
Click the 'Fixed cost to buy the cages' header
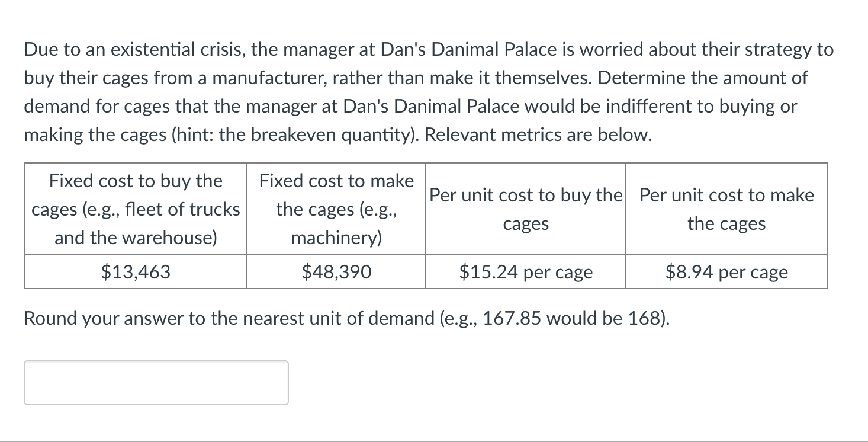(x=136, y=209)
